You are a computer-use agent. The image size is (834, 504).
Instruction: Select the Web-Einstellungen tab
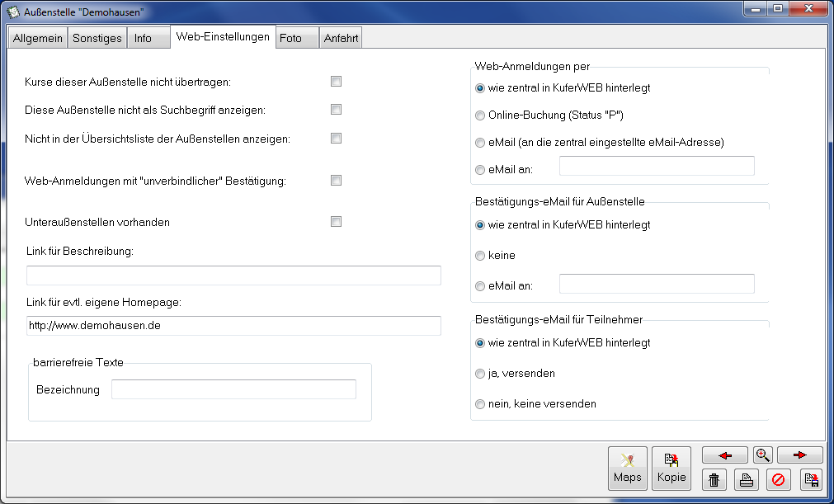(223, 37)
